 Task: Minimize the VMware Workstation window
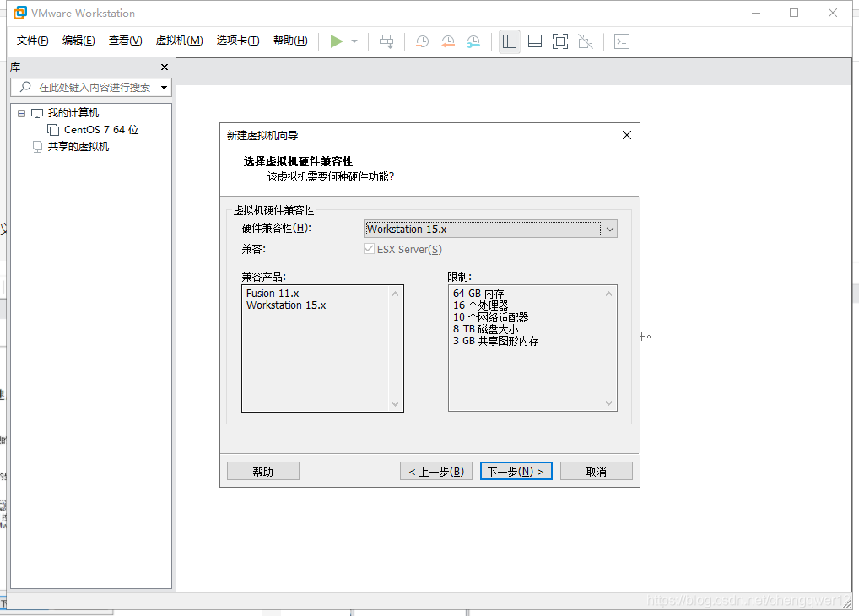coord(756,13)
